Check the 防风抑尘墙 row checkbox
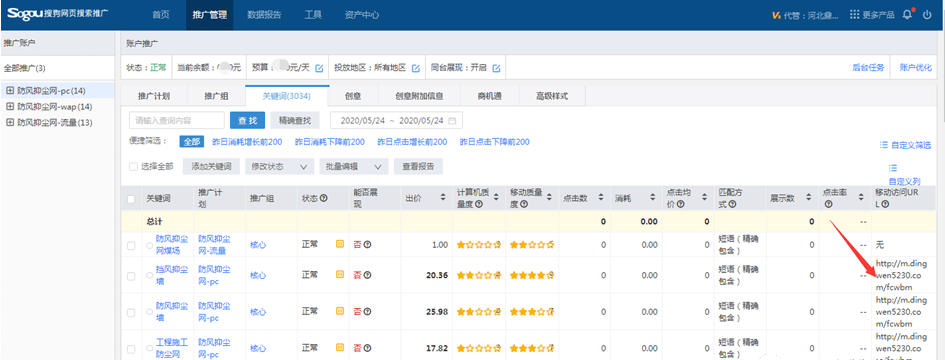Viewport: 945px width, 360px height. (131, 312)
